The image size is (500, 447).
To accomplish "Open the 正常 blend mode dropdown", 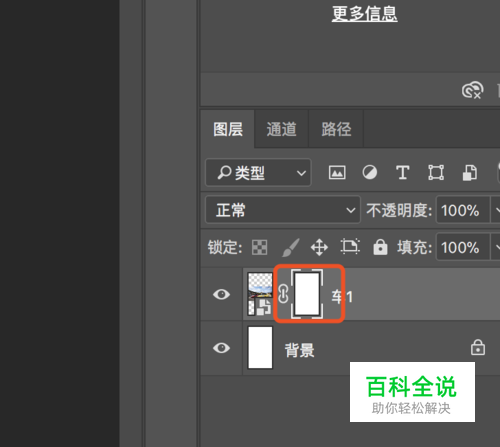I will tap(283, 210).
